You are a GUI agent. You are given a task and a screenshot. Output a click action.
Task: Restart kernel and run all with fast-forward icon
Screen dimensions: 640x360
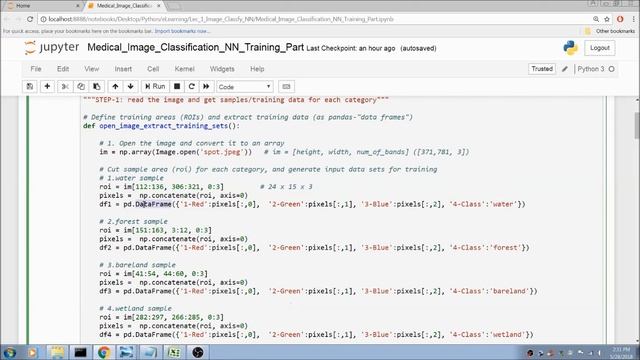click(206, 87)
